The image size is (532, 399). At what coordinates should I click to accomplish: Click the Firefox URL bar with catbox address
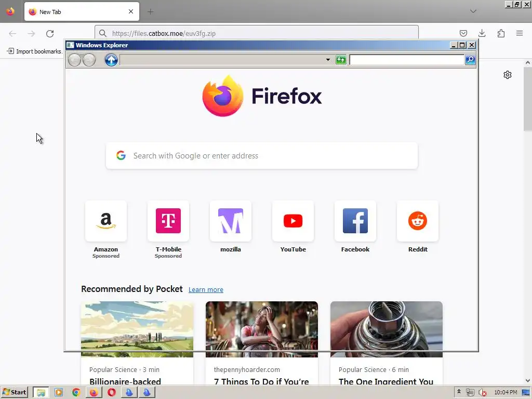pyautogui.click(x=257, y=33)
